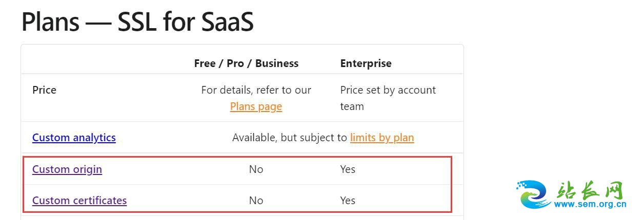Click the 'For details, refer to our' text

coord(256,90)
